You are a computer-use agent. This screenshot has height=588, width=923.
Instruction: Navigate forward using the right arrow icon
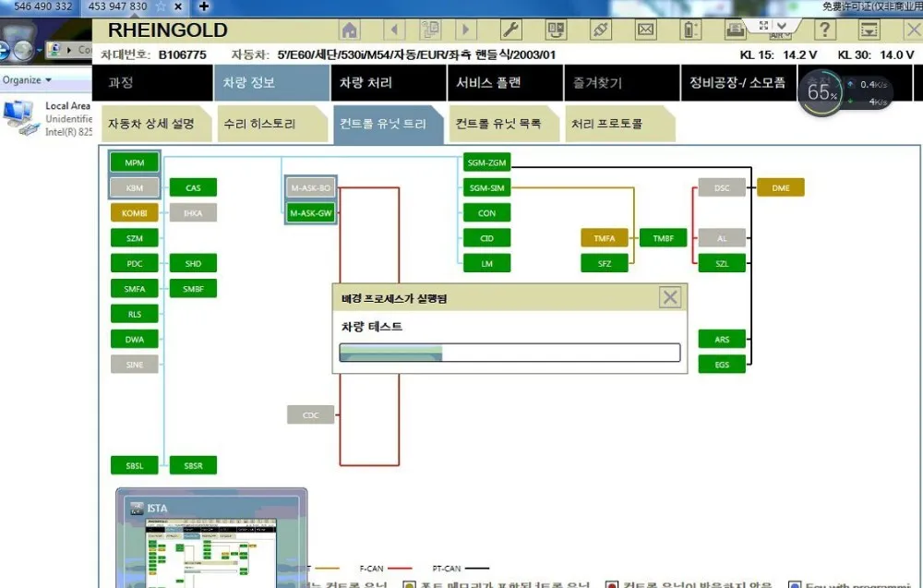[466, 30]
